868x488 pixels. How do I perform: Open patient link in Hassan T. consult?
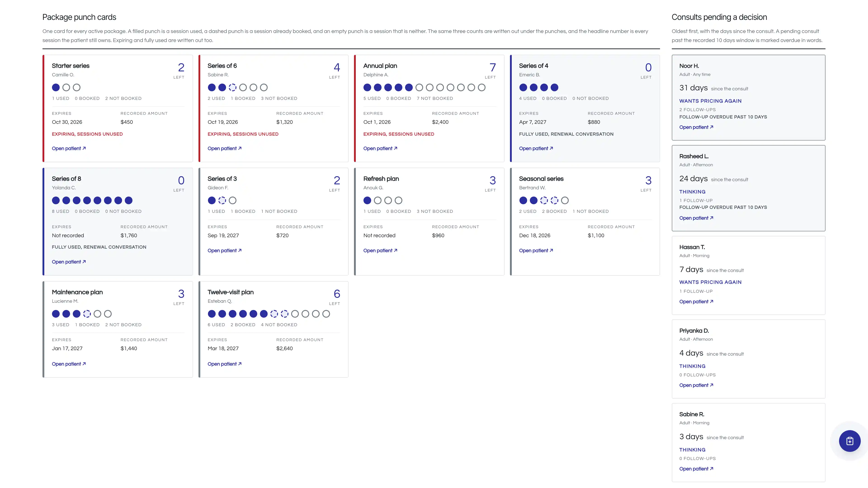coord(696,302)
